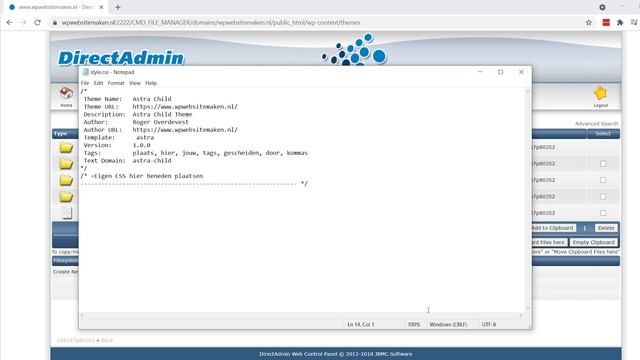Click the Clipboard Files here button
This screenshot has height=360, width=640.
click(549, 242)
